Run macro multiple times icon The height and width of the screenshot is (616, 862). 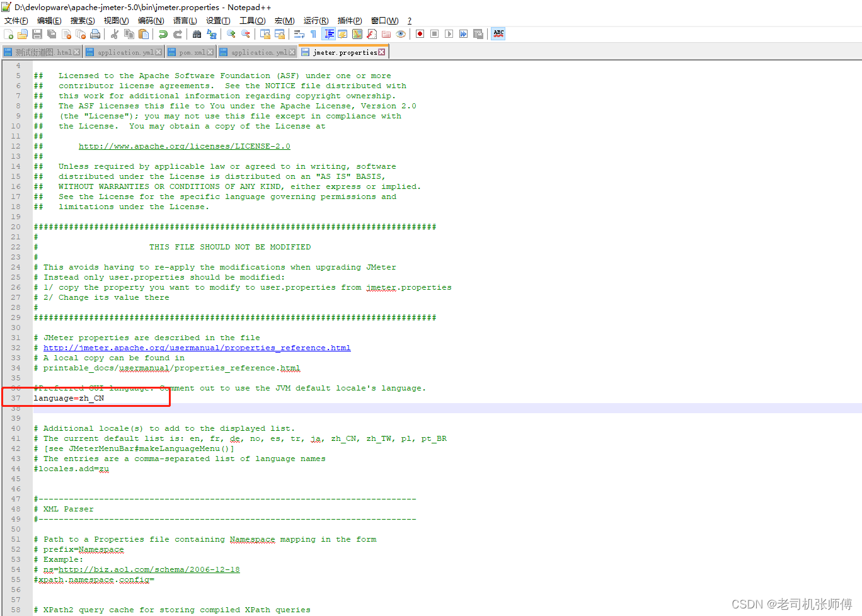click(x=464, y=34)
